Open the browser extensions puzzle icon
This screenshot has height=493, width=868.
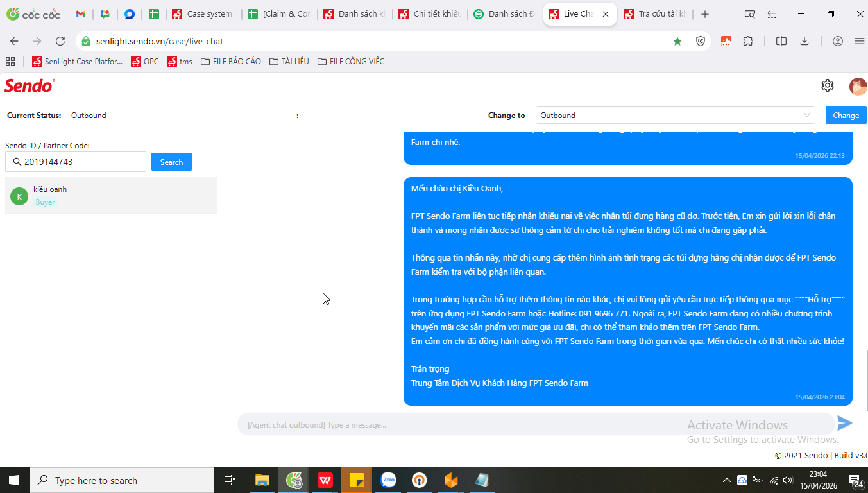[x=748, y=41]
